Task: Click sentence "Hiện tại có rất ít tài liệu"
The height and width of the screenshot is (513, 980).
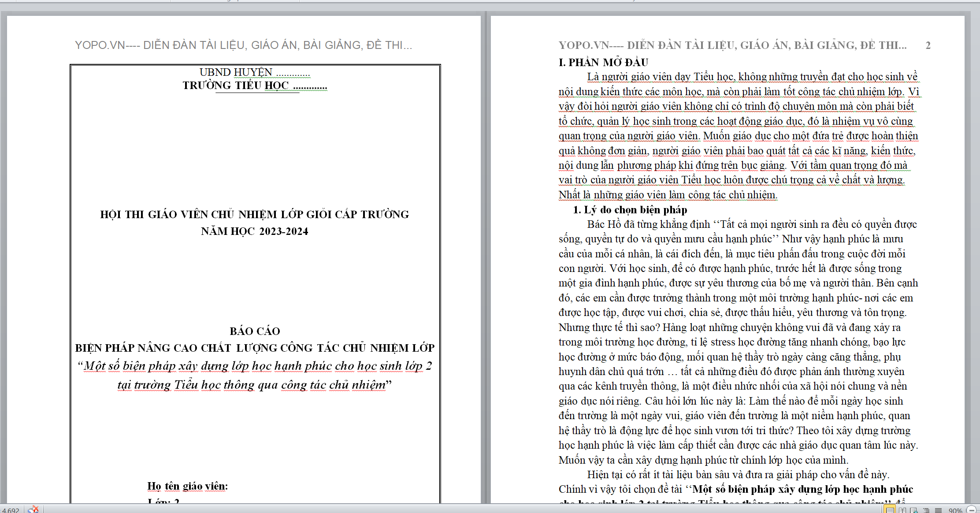Action: 738,475
